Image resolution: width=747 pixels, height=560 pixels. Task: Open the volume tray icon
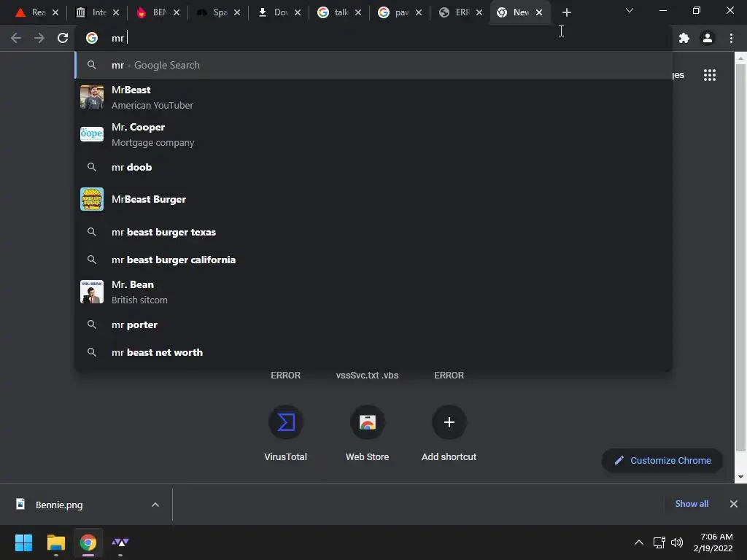coord(676,542)
